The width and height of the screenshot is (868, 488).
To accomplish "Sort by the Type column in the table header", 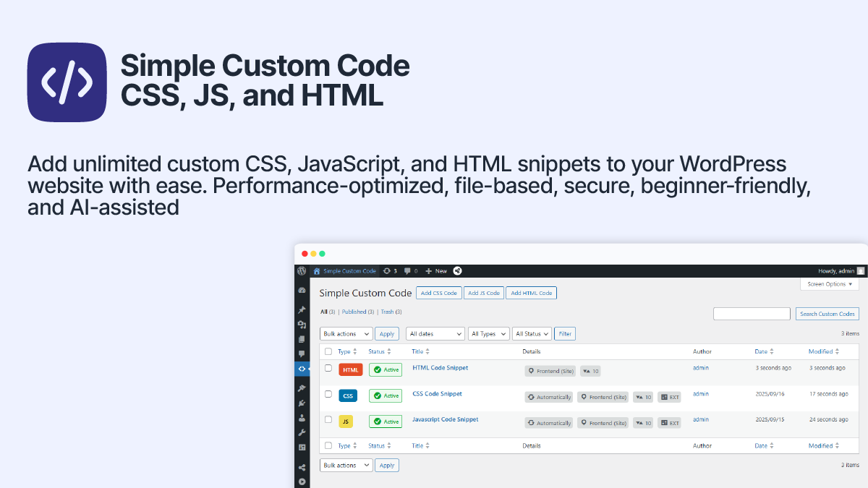I will (348, 351).
